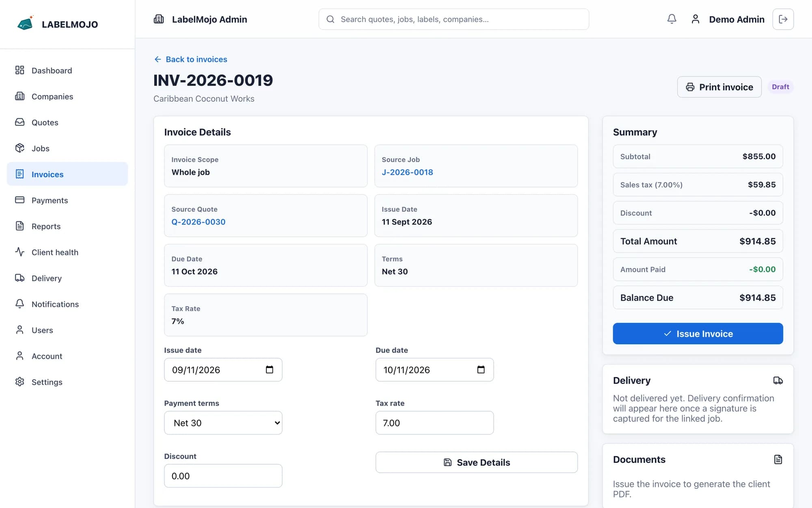Click the Settings gear icon in sidebar
The image size is (812, 508).
pyautogui.click(x=19, y=382)
